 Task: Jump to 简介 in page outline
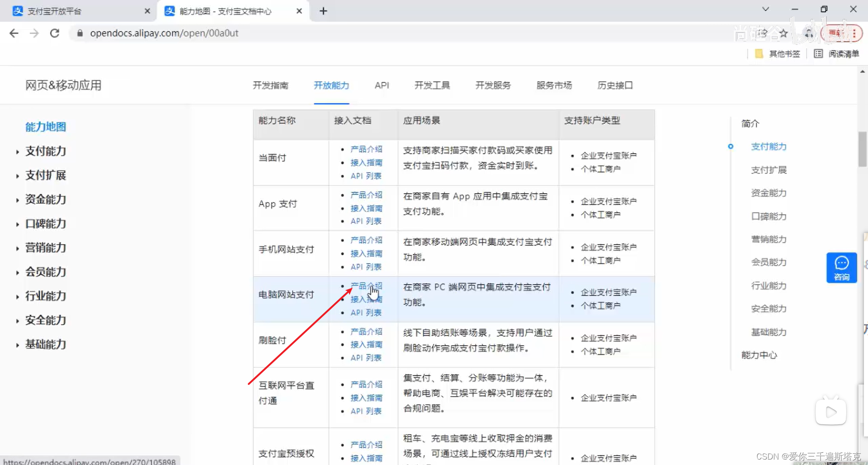click(750, 123)
